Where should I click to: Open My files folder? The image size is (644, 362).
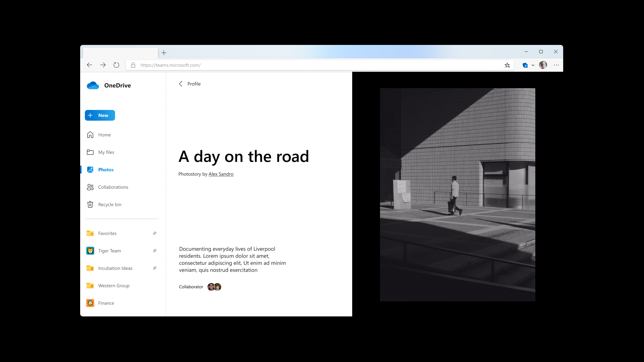106,152
